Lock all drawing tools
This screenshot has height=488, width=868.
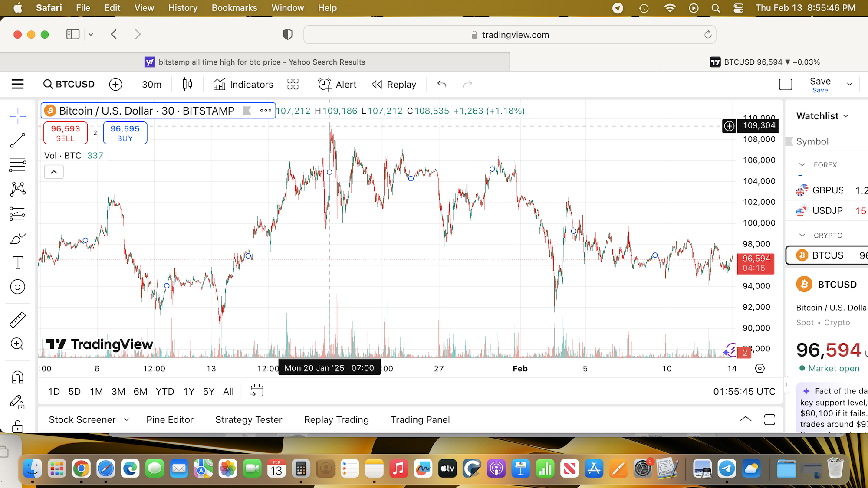coord(18,426)
